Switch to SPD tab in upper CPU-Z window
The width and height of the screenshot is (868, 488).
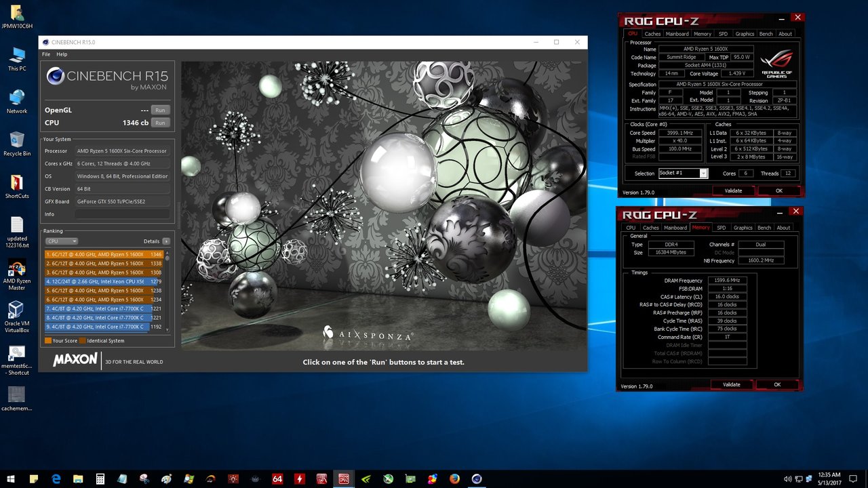coord(723,34)
